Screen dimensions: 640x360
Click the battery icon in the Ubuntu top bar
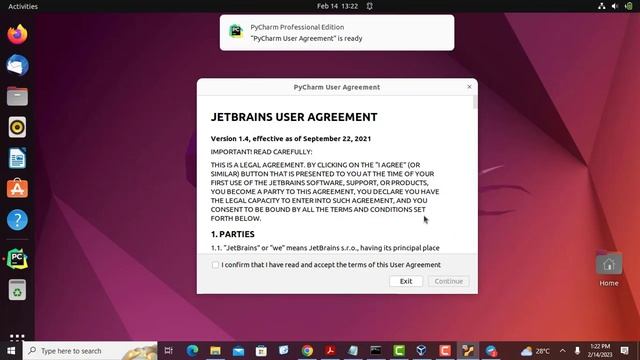pos(629,6)
